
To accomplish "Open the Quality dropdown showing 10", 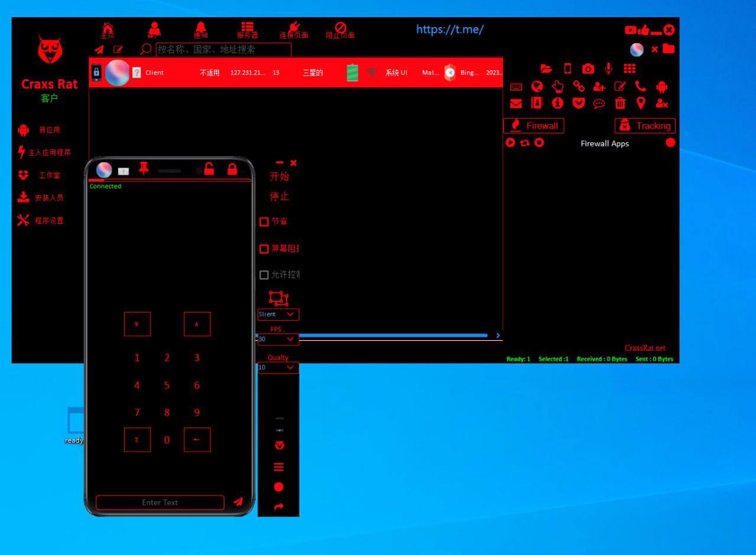I will (278, 368).
